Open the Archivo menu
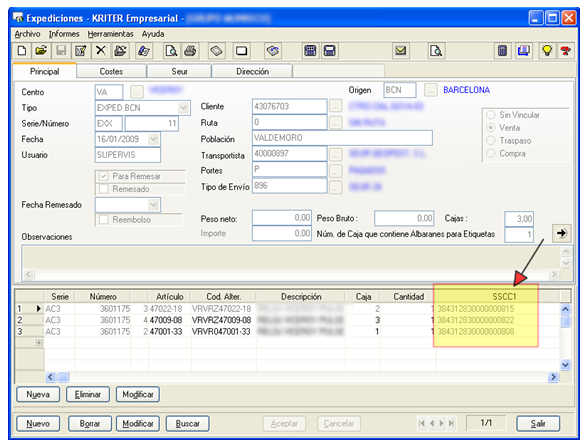 (27, 34)
